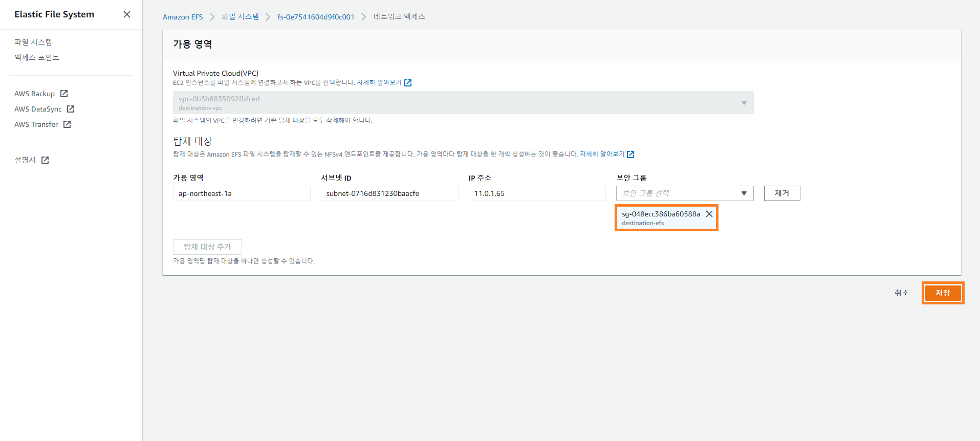
Task: Close the Elastic File System sidebar
Action: 127,14
